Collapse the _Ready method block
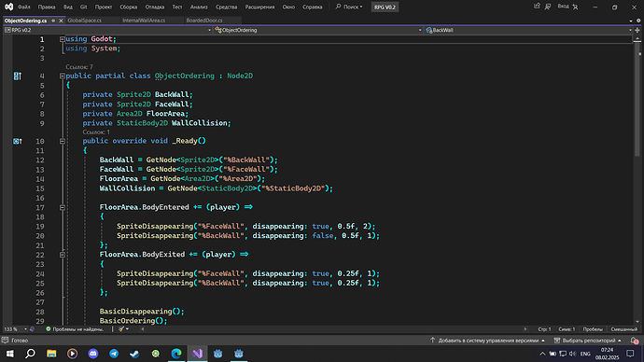644x362 pixels. [62, 141]
